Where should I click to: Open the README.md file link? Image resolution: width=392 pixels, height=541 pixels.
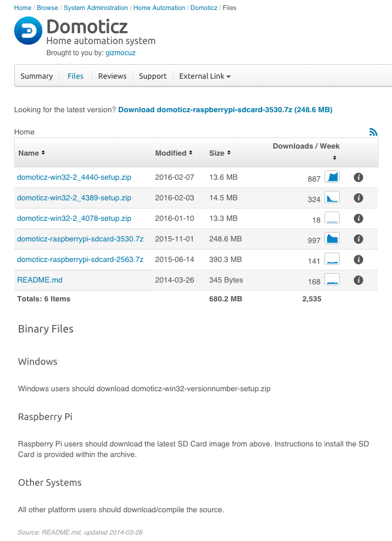pyautogui.click(x=40, y=280)
